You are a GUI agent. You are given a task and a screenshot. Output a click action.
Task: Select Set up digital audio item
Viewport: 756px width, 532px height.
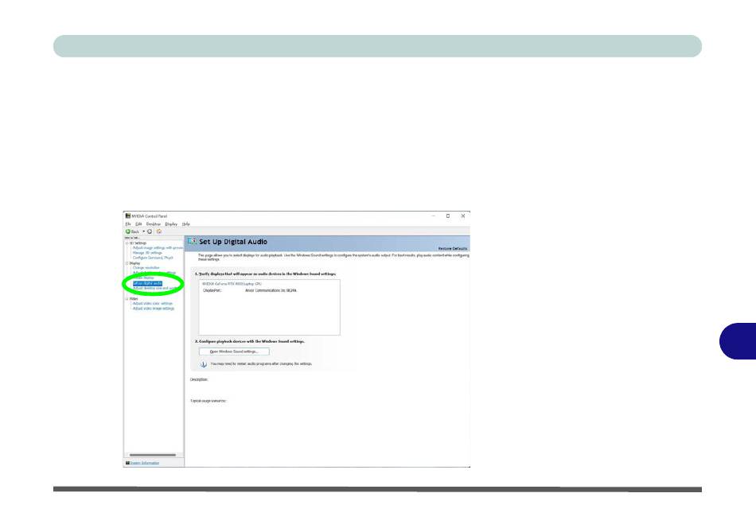click(x=147, y=283)
